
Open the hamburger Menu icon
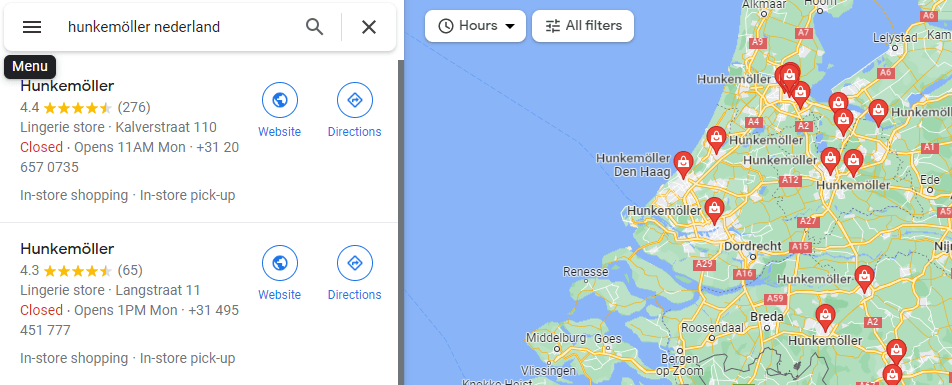[32, 27]
